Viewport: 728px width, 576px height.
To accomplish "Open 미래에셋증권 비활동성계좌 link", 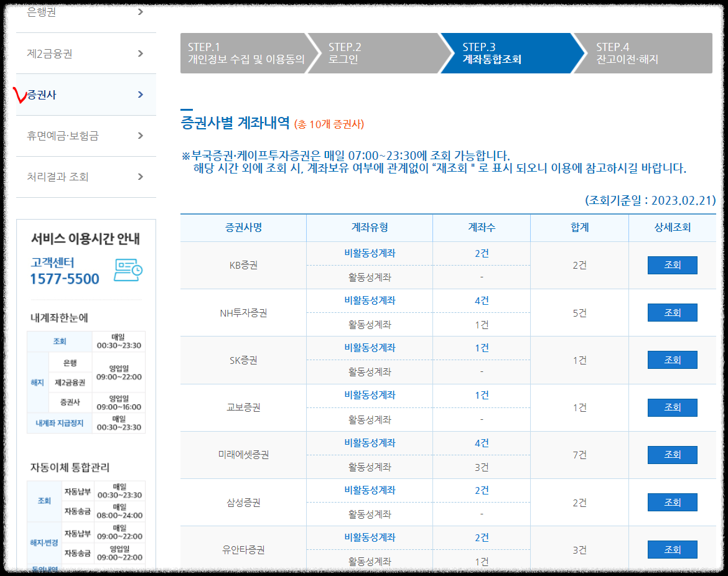I will (x=370, y=444).
